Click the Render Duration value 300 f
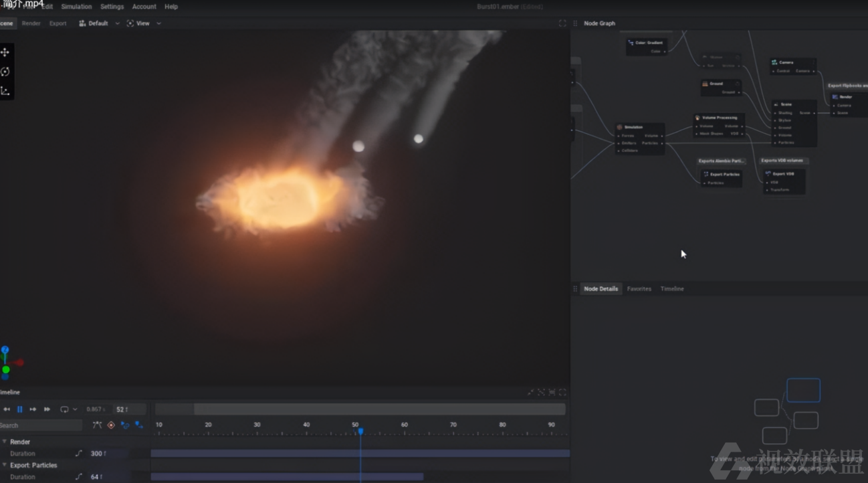The height and width of the screenshot is (483, 868). click(108, 454)
